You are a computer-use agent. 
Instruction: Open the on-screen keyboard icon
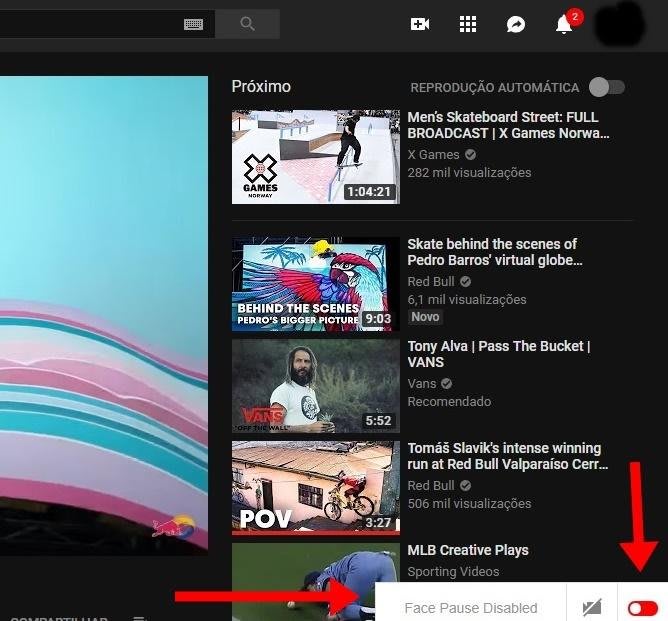pos(193,24)
